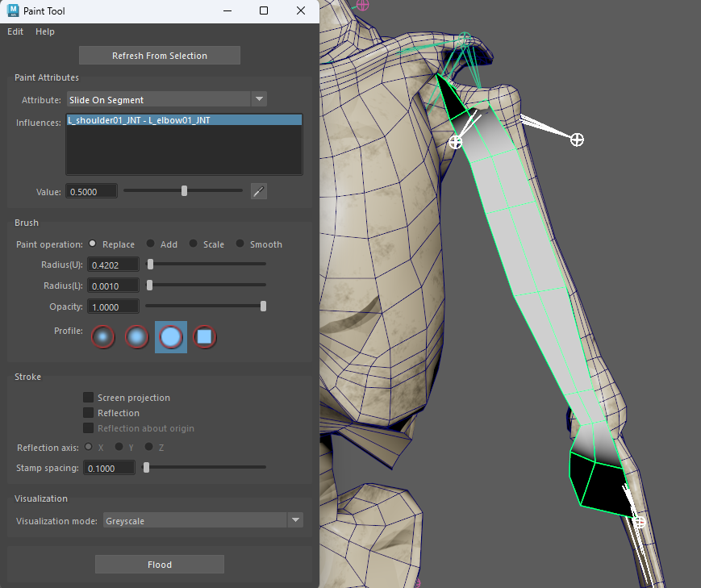Image resolution: width=701 pixels, height=588 pixels.
Task: Select the solid circle brush profile
Action: [171, 336]
